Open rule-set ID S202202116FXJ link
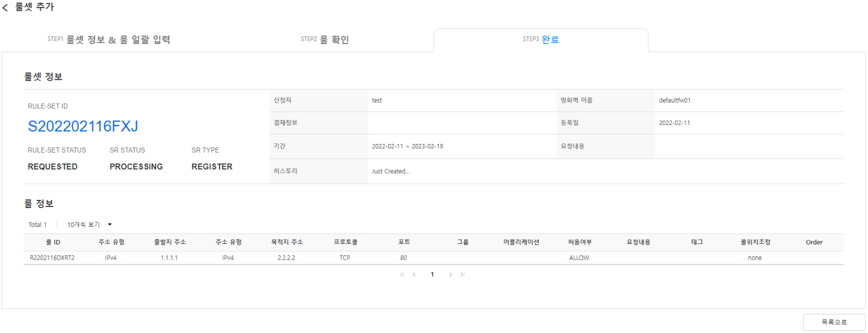Screen dimensions: 868x333 click(83, 126)
